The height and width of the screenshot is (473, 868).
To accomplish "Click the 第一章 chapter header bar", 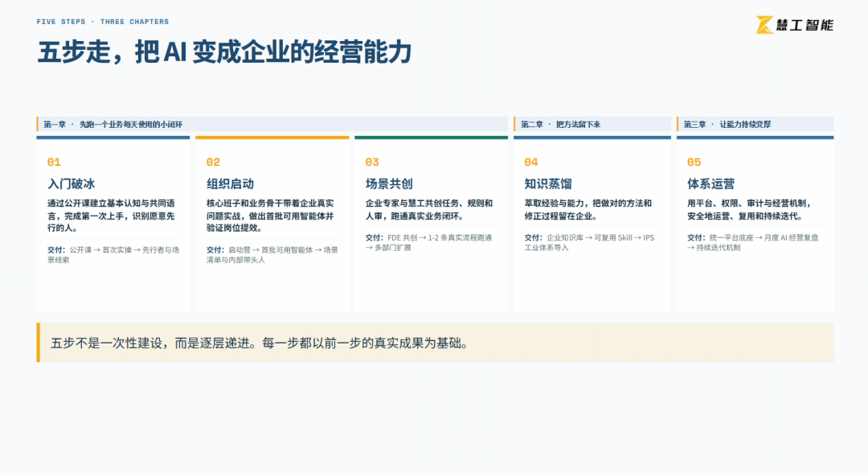I will pos(272,124).
